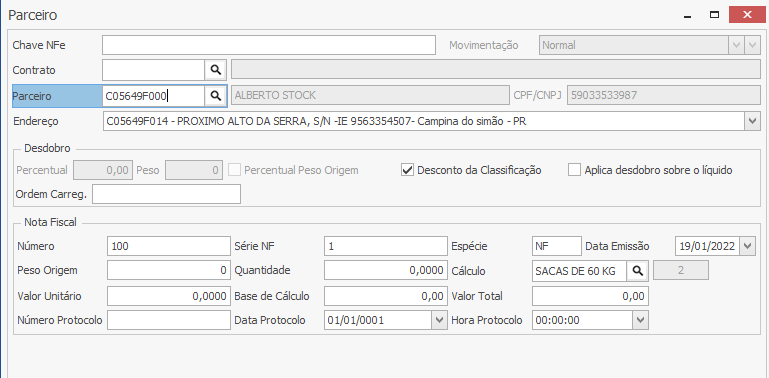Select the Número field containing 100
769x378 pixels.
169,246
